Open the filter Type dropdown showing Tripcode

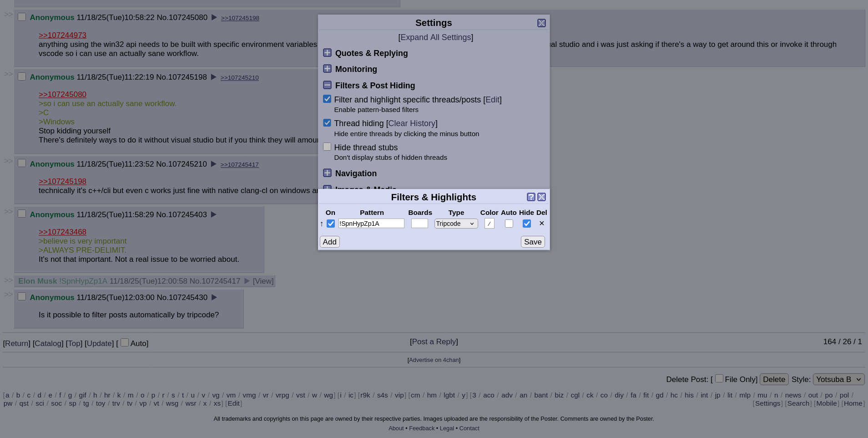click(x=456, y=224)
